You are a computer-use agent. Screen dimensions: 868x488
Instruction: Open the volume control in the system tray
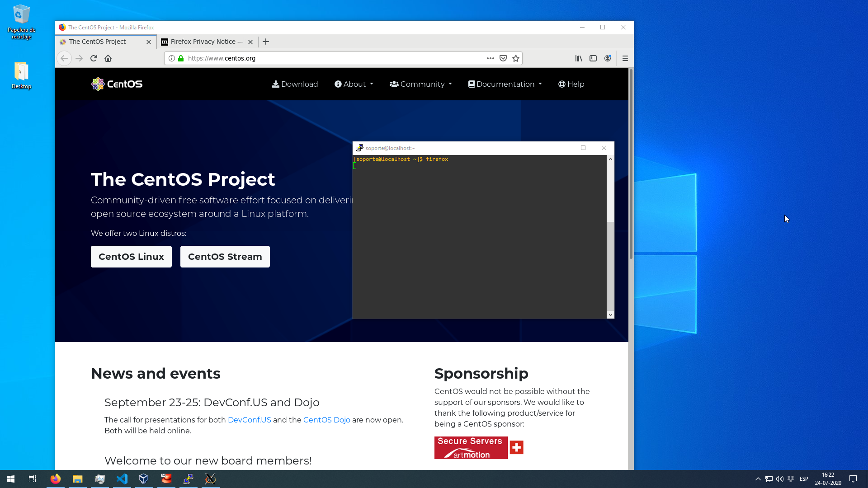coord(780,479)
